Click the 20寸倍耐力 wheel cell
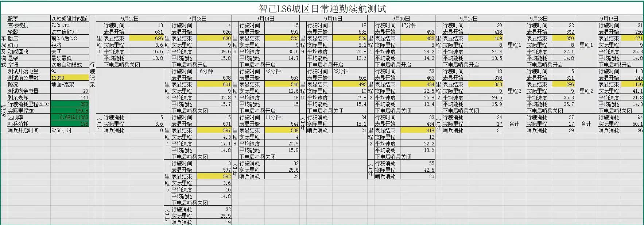This screenshot has width=644, height=225. [70, 32]
